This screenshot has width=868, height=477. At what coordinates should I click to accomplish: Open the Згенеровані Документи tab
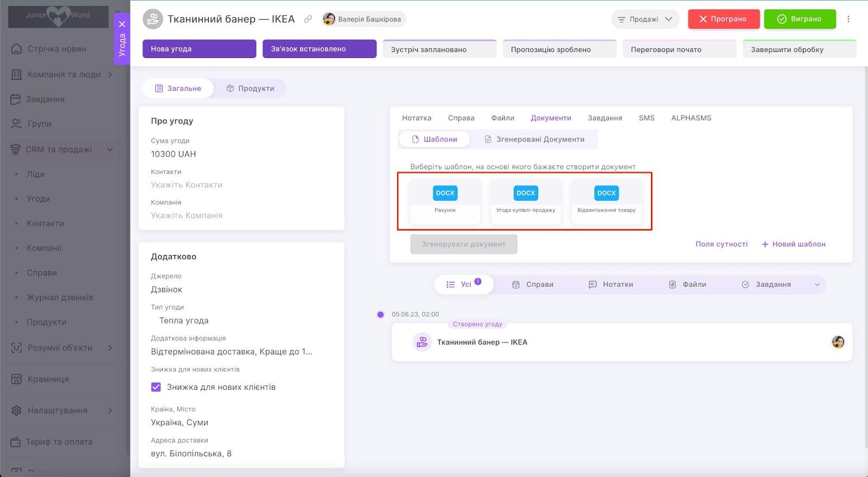click(x=534, y=139)
